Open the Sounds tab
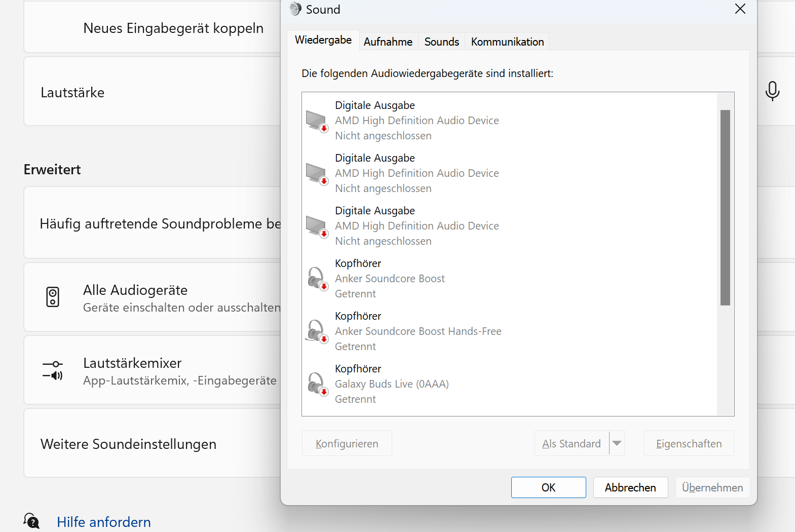795x532 pixels. [x=442, y=42]
